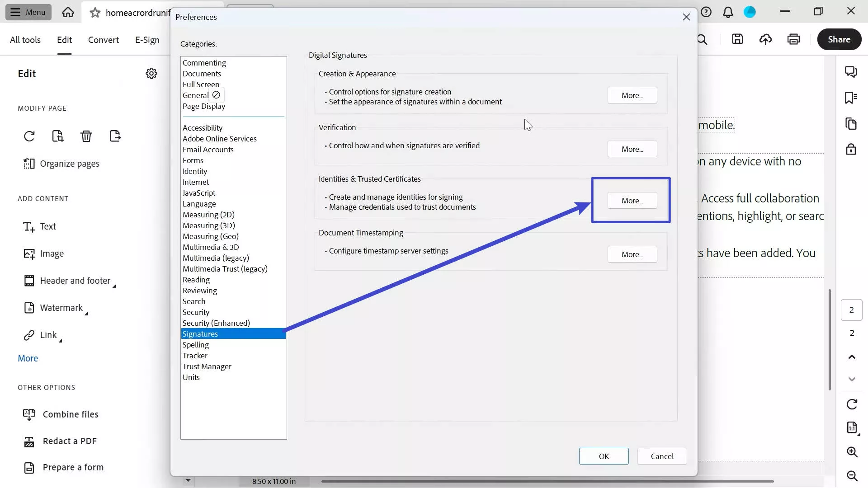The height and width of the screenshot is (488, 868).
Task: Open Edit panel settings gear
Action: coord(151,74)
